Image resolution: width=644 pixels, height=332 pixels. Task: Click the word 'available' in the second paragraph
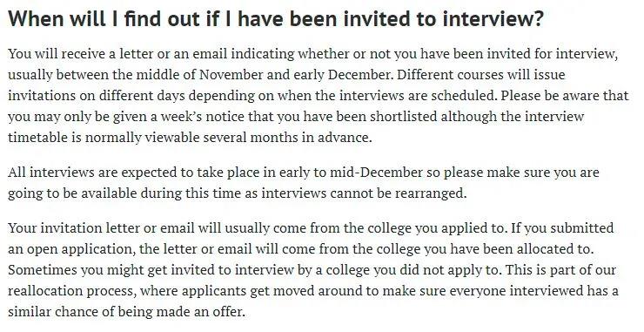pos(109,193)
